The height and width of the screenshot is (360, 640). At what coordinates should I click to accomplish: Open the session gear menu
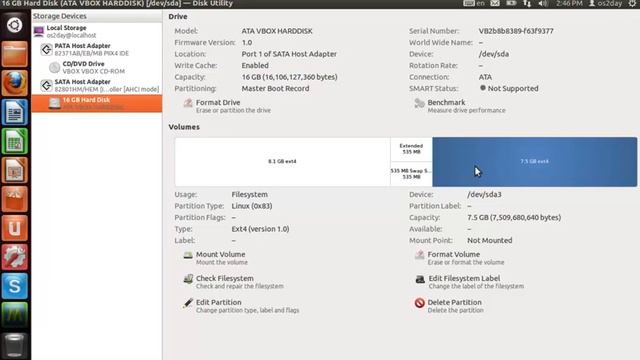(x=633, y=4)
